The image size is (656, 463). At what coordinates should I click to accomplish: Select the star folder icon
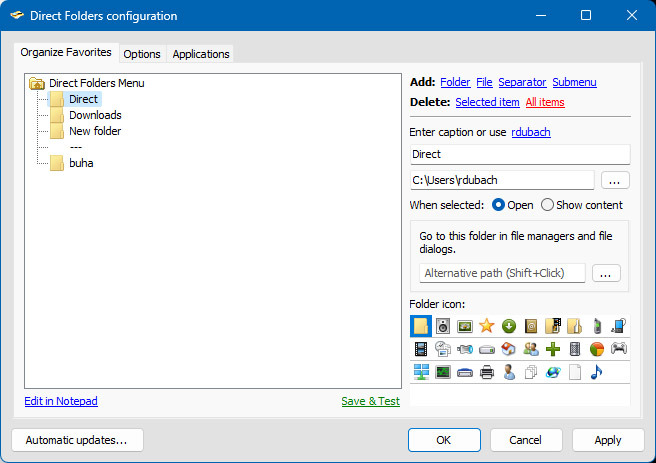487,326
